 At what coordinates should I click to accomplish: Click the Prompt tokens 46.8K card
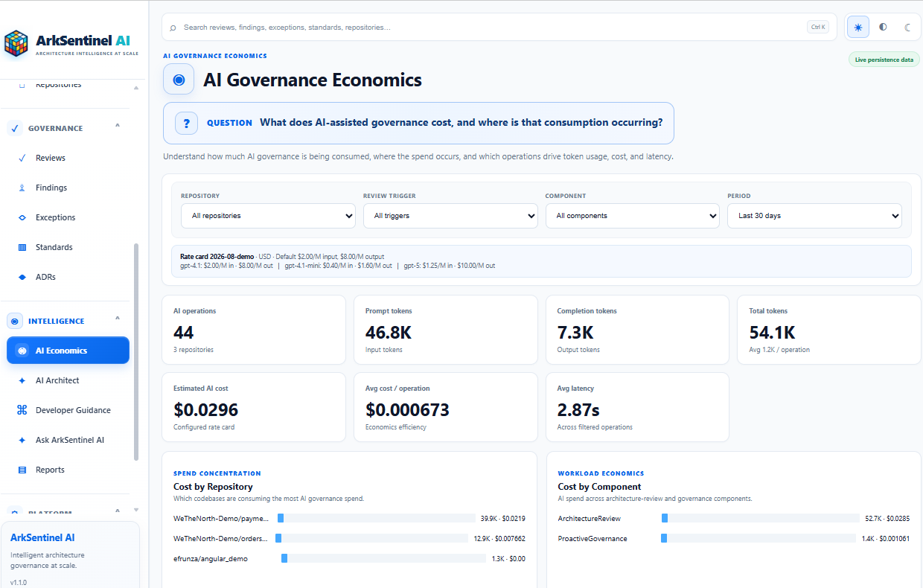pyautogui.click(x=446, y=330)
